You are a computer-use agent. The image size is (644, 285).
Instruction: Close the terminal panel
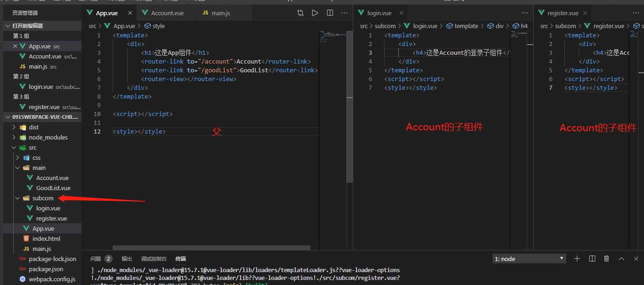click(x=636, y=259)
